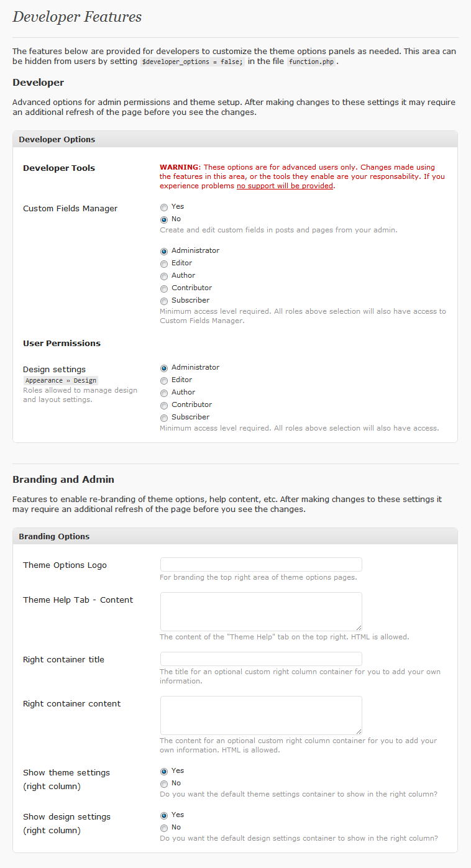Select Subscriber for Custom Fields Manager access
471x868 pixels.
pos(164,301)
